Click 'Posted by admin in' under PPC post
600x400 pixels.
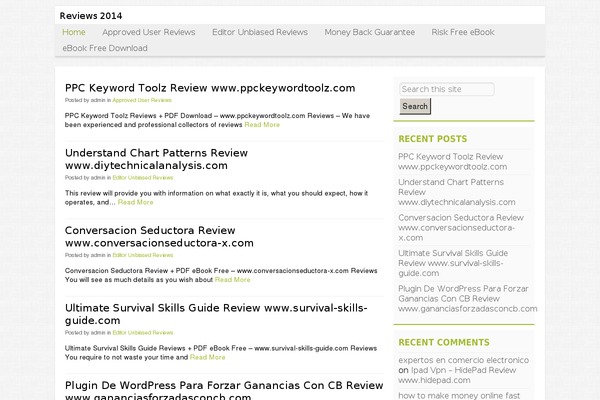click(88, 100)
